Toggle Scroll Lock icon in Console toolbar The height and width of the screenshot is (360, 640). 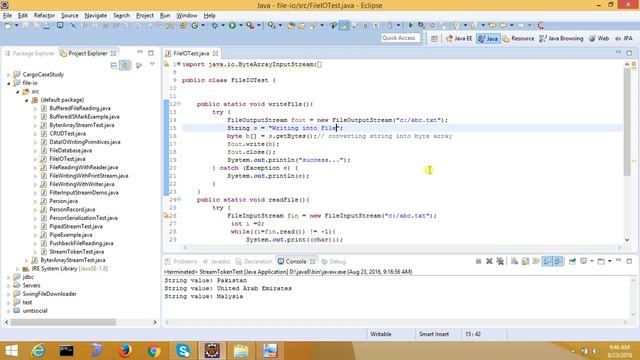pos(525,261)
